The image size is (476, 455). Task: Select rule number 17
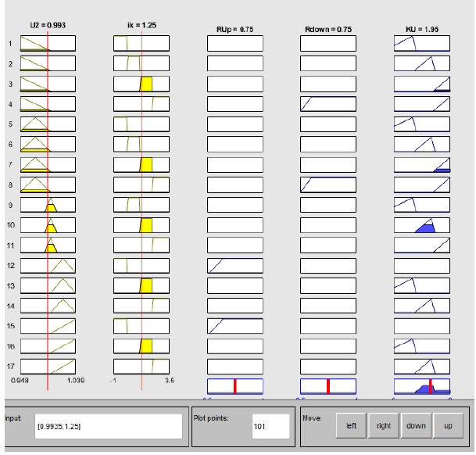10,367
